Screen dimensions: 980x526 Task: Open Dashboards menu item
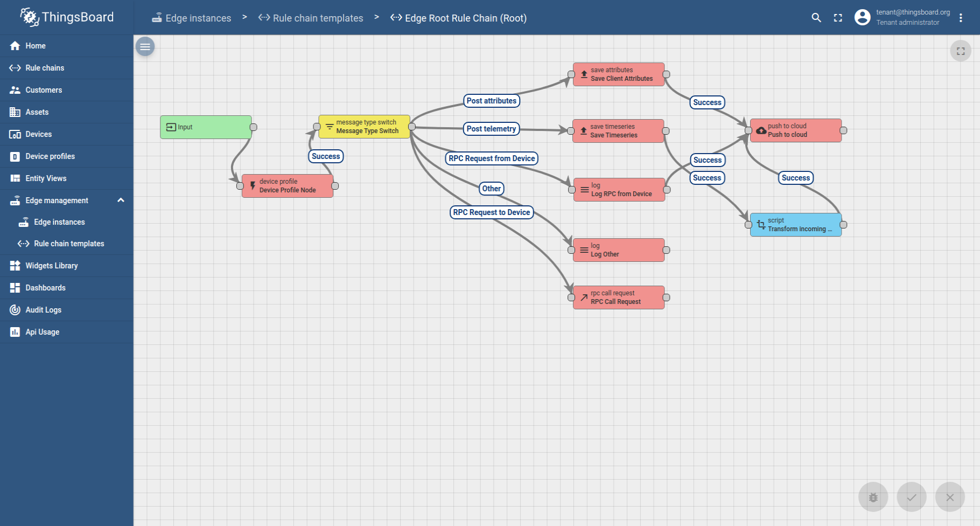click(67, 288)
